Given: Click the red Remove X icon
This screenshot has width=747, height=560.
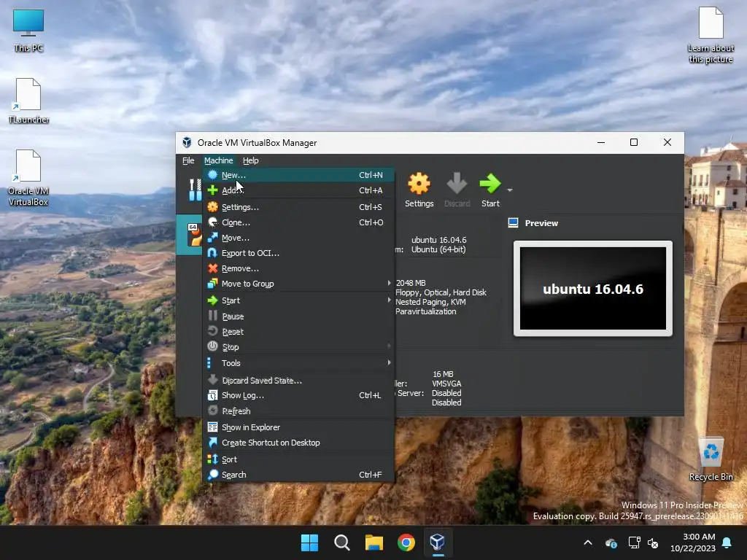Looking at the screenshot, I should click(x=212, y=268).
